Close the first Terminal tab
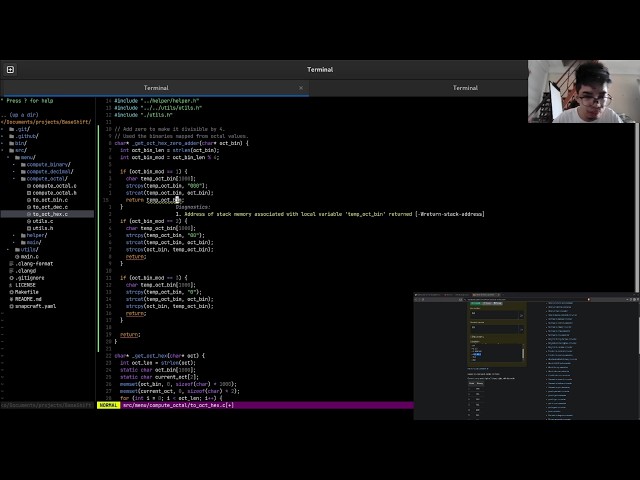 click(301, 88)
